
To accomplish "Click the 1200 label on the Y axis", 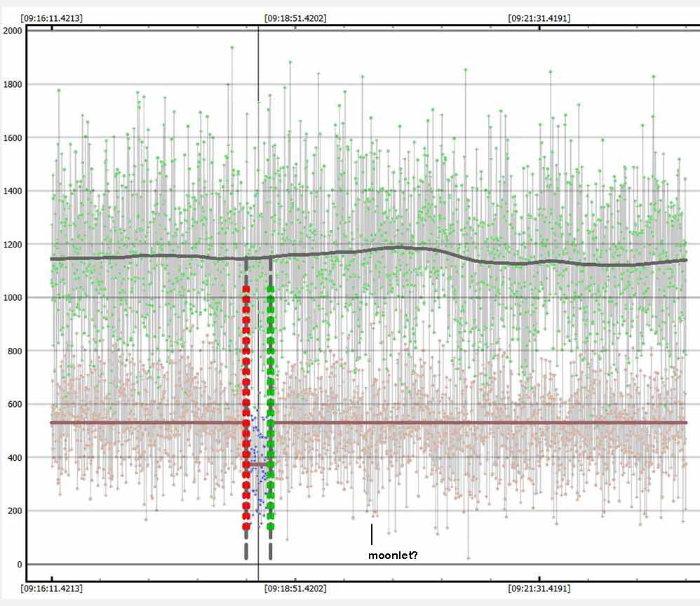I will (12, 245).
